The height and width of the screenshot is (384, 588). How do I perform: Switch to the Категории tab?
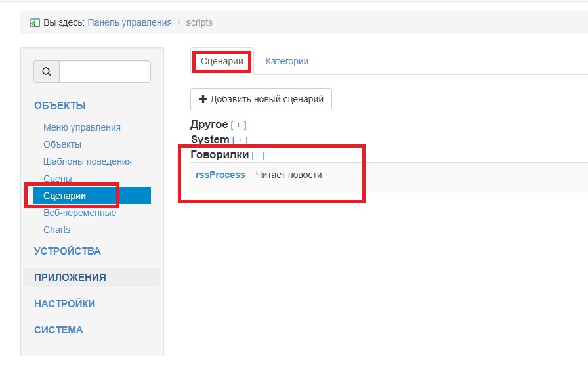[x=287, y=60]
